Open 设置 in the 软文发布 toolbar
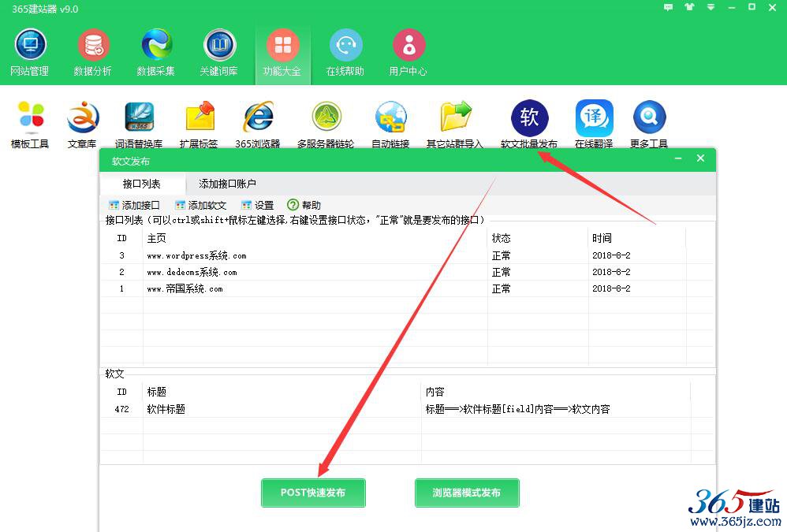 pos(258,205)
